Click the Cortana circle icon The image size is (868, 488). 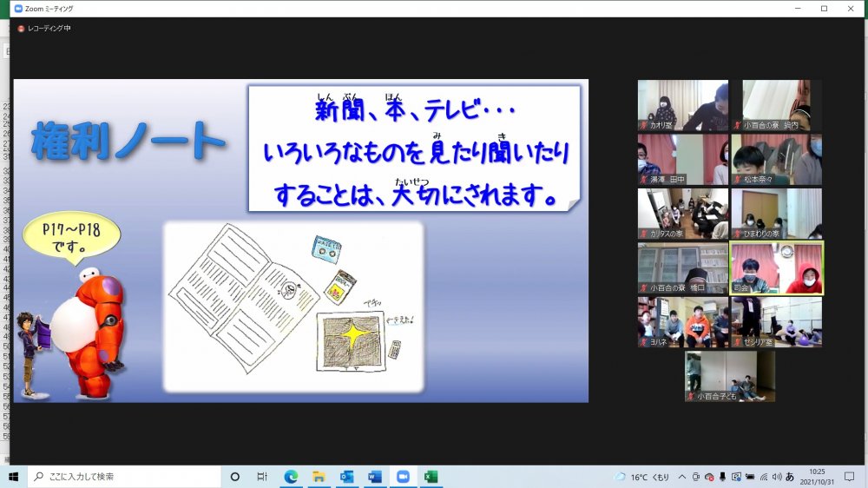(234, 477)
